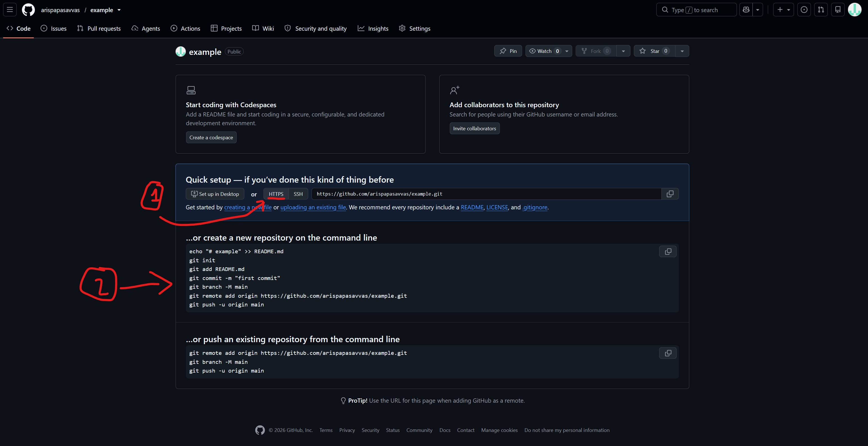868x446 pixels.
Task: Click Set up in Desktop button
Action: (215, 194)
